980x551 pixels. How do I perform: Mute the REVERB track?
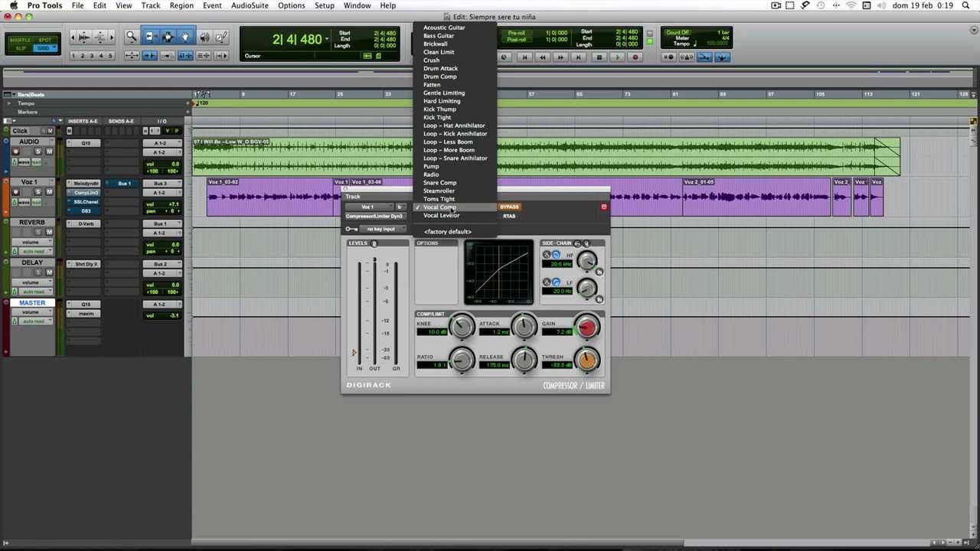pos(50,232)
